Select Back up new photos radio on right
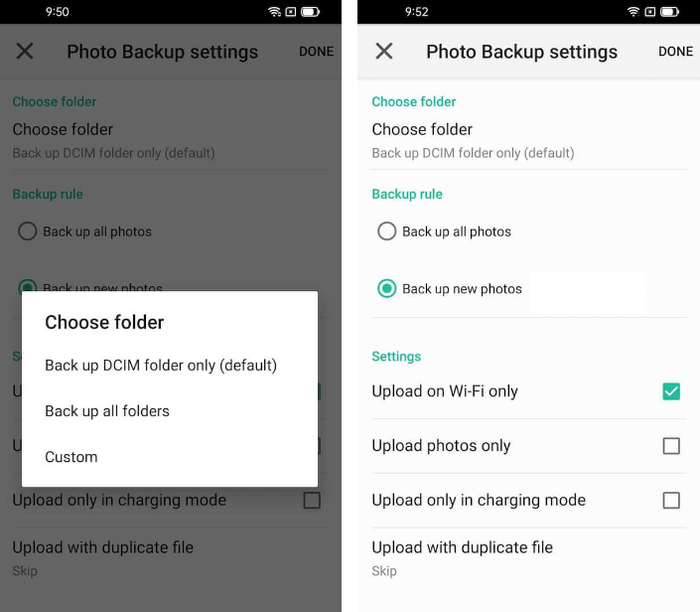 point(386,288)
